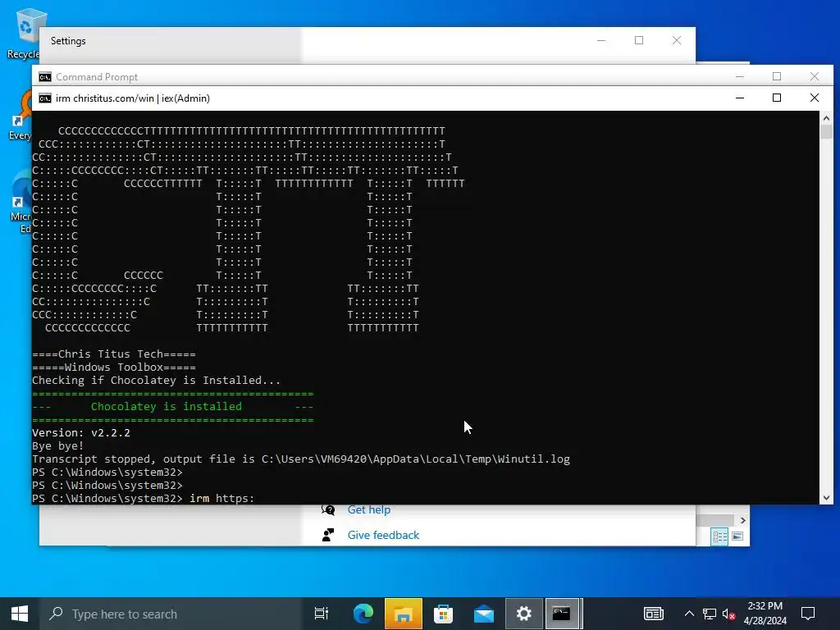Click the Give feedback link in Settings

384,535
